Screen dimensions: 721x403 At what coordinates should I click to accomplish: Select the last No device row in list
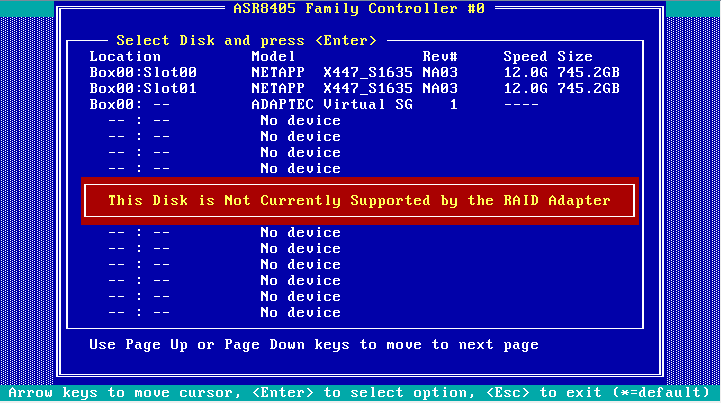300,313
